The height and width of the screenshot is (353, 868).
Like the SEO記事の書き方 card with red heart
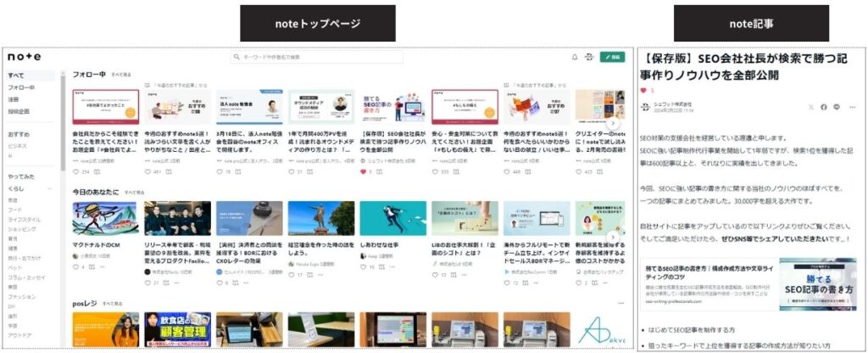pos(364,171)
